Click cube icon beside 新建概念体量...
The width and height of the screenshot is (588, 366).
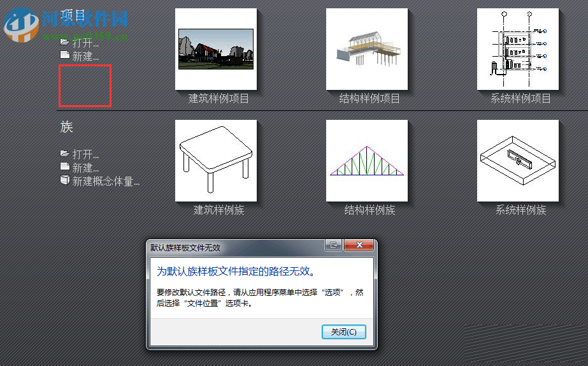[x=65, y=180]
